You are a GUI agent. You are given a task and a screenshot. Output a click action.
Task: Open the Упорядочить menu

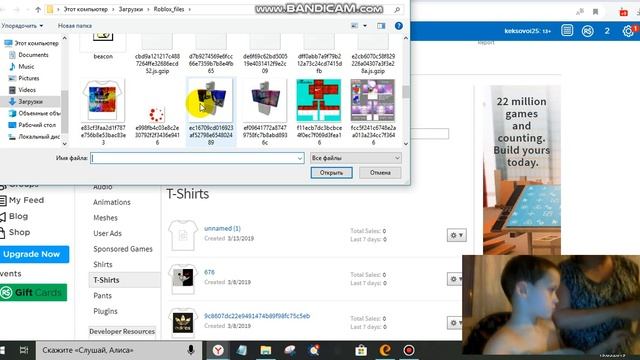[22, 26]
